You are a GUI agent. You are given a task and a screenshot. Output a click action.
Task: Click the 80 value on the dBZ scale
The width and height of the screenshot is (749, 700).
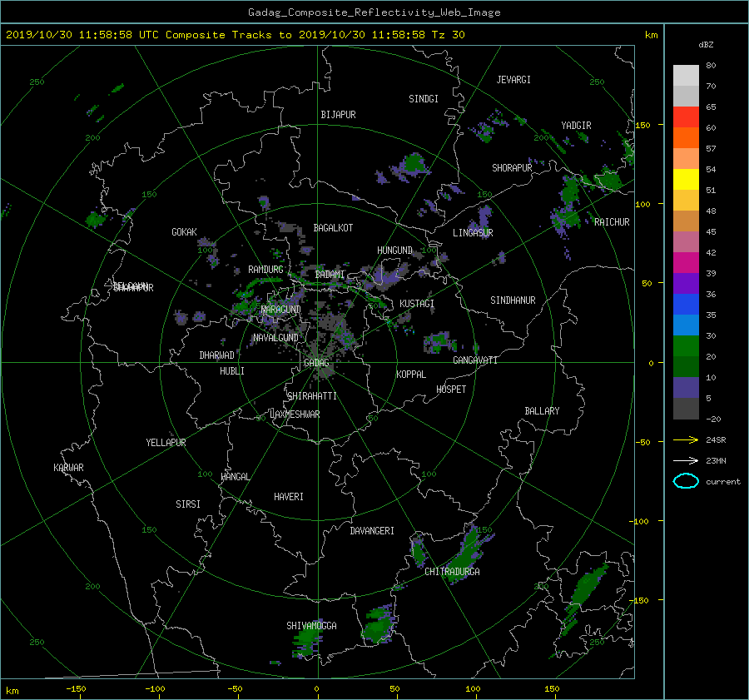pos(711,66)
